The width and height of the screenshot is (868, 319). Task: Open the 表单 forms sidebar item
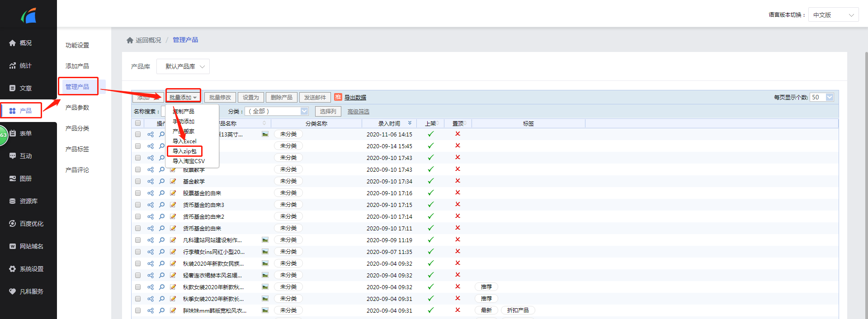[x=20, y=133]
